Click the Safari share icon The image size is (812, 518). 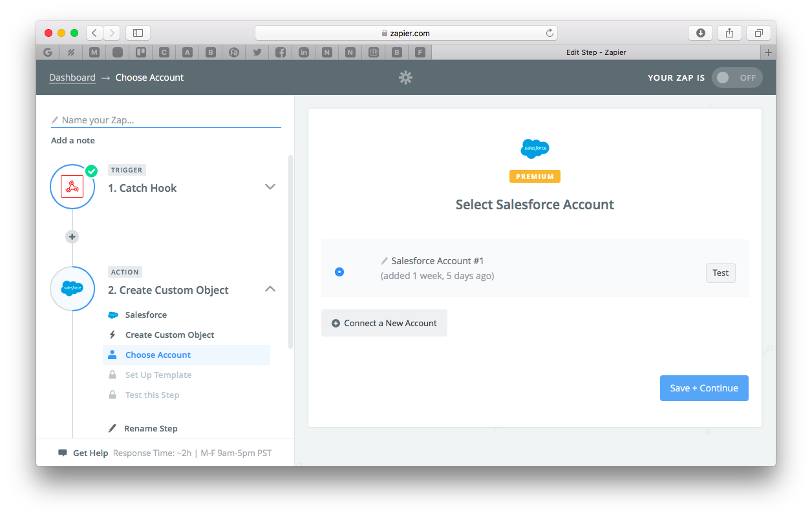pyautogui.click(x=729, y=32)
